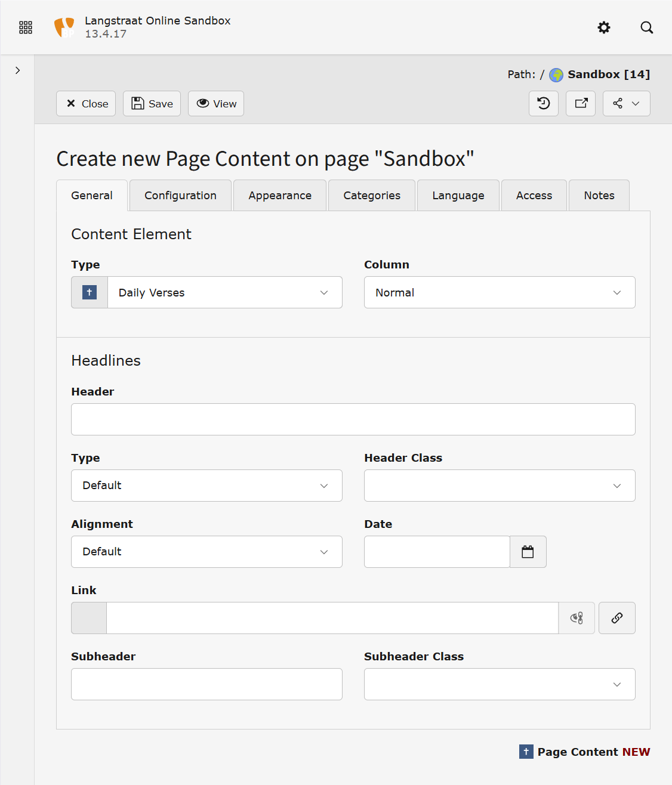Screen dimensions: 672x785
Task: Expand the Header Class dropdown
Action: click(499, 486)
